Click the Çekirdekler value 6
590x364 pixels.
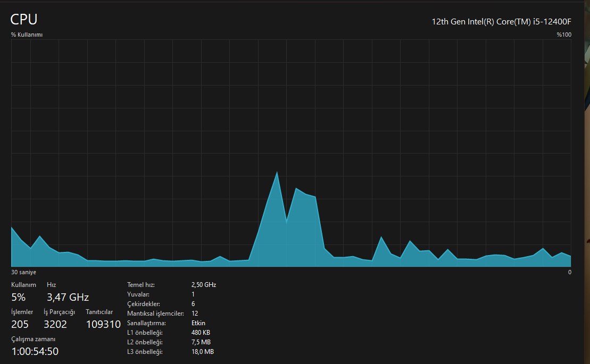tap(193, 304)
